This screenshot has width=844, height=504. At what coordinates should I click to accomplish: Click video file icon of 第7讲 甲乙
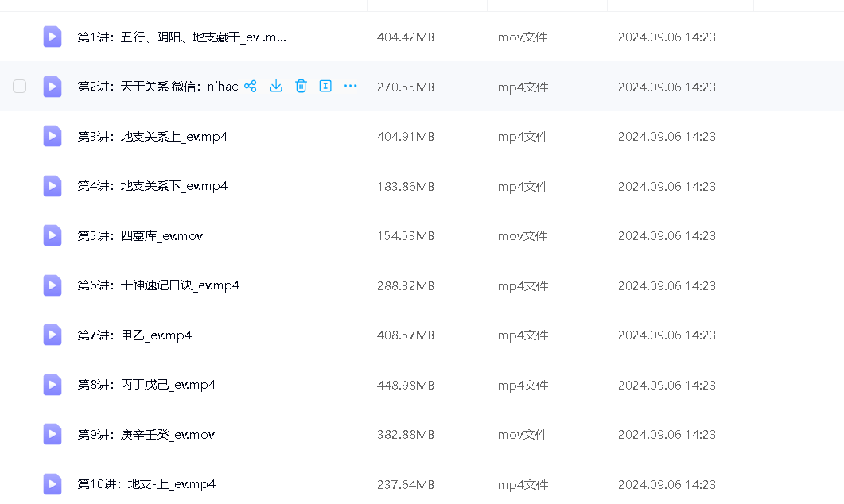tap(53, 335)
